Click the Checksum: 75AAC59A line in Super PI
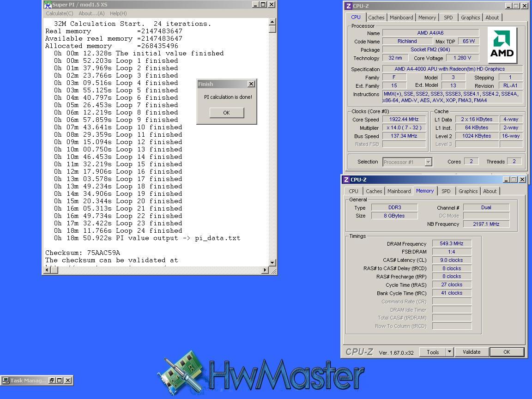This screenshot has height=399, width=532. [x=83, y=253]
